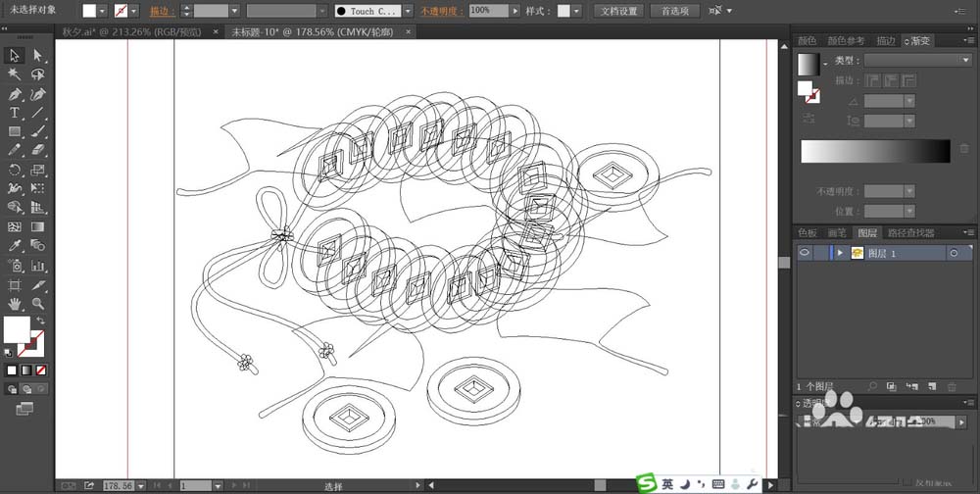Image resolution: width=980 pixels, height=494 pixels.
Task: Select the Selection tool (black arrow)
Action: [15, 55]
